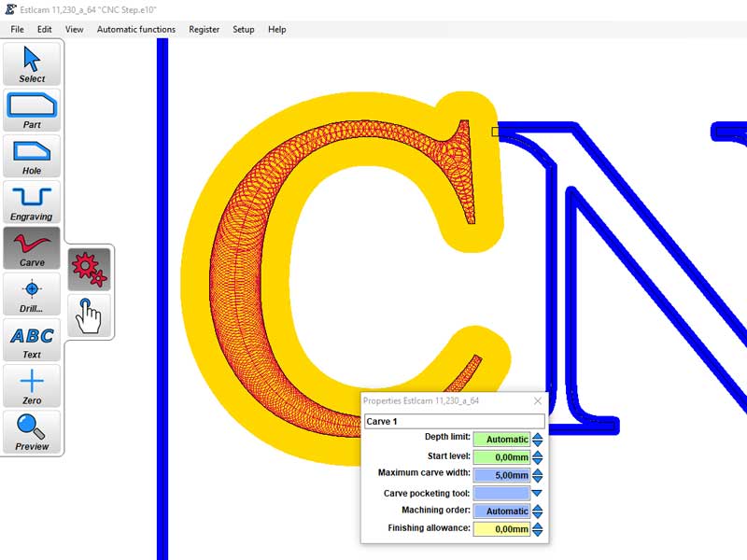
Task: Select the Drill tool
Action: pyautogui.click(x=32, y=294)
